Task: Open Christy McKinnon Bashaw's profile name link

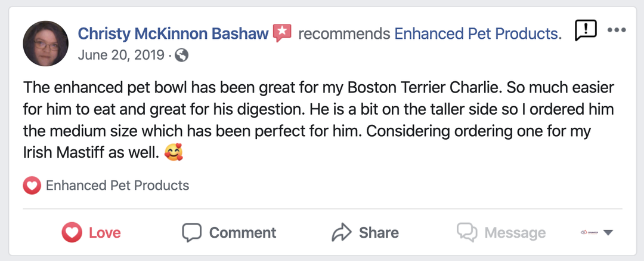Action: tap(173, 33)
